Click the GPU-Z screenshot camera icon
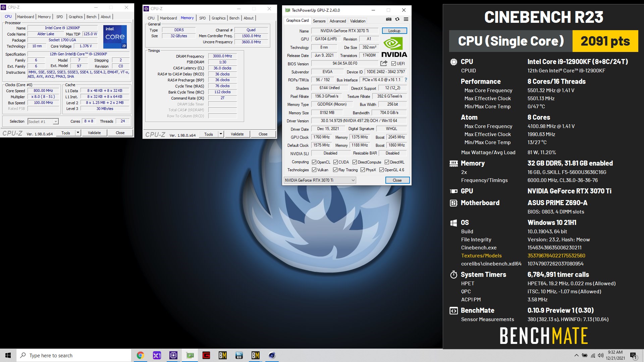Screen dimensions: 644x362 coord(388,19)
